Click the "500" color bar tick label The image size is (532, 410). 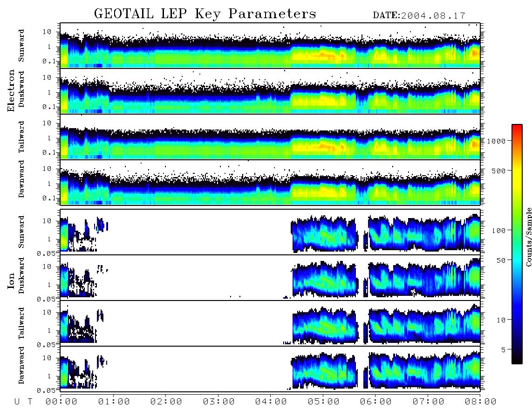click(x=498, y=171)
